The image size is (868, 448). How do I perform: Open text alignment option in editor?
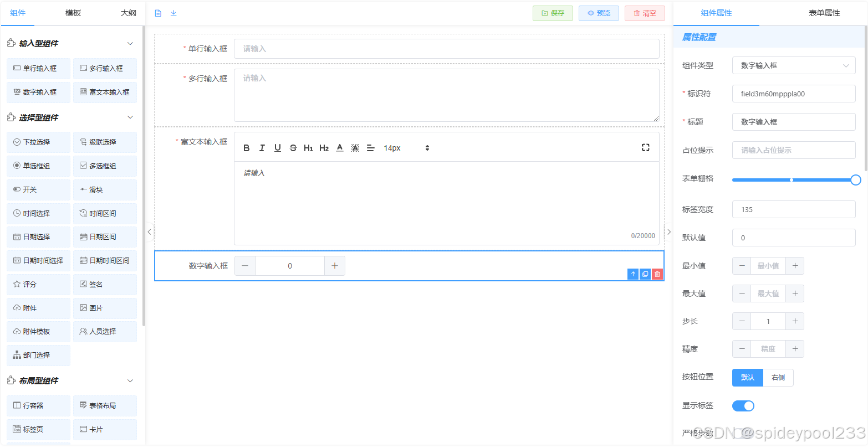pyautogui.click(x=371, y=148)
